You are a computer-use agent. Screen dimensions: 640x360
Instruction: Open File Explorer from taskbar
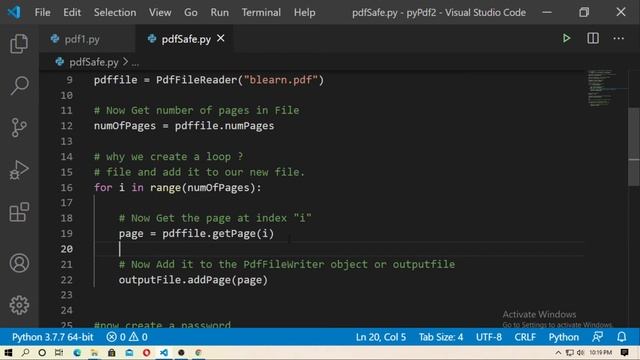94,352
